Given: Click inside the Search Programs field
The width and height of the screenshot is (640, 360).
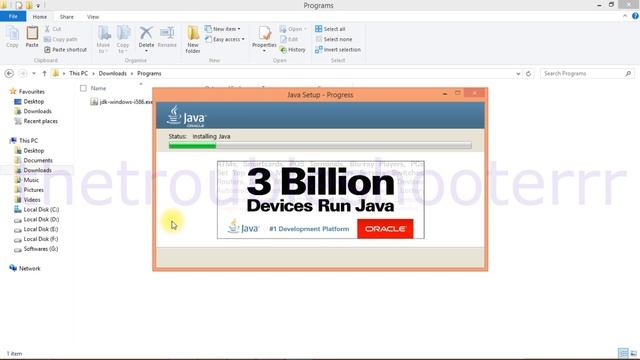Looking at the screenshot, I should pos(583,73).
